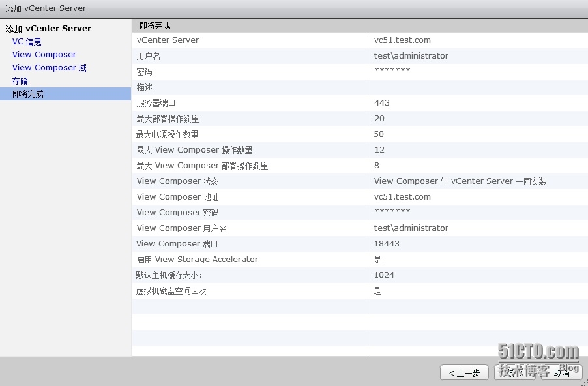
Task: Click the vCenter Server label in table
Action: 168,40
